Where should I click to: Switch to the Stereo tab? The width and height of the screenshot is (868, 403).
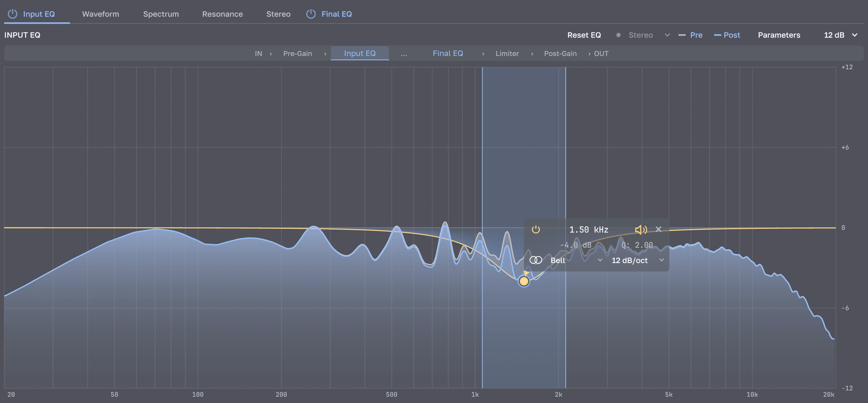[278, 14]
